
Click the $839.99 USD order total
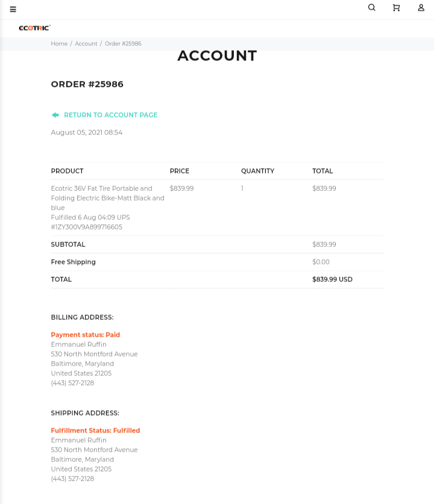(x=332, y=279)
